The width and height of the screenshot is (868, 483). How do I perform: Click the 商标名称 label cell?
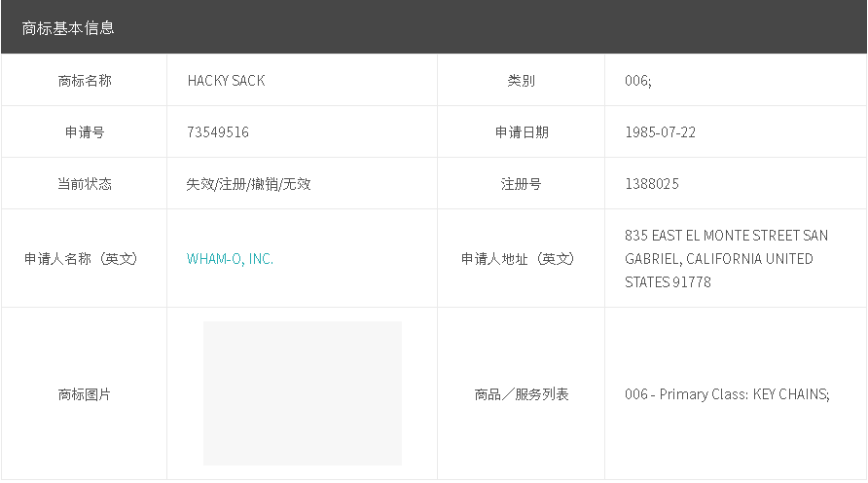click(85, 81)
